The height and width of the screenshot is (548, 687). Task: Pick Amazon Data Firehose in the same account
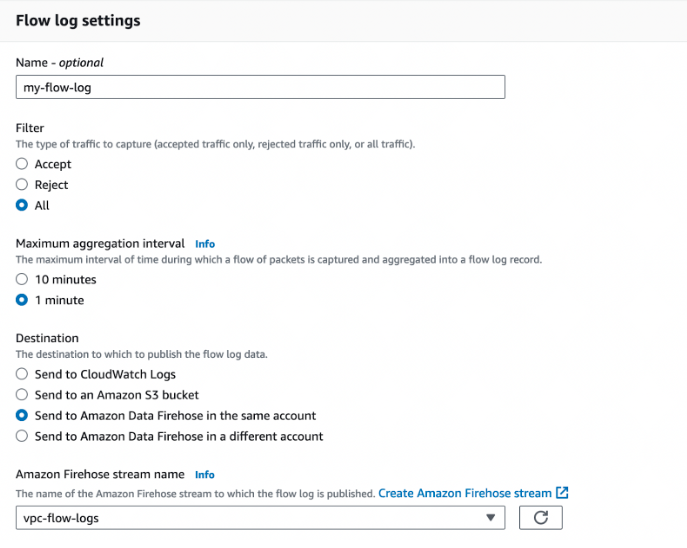(22, 415)
